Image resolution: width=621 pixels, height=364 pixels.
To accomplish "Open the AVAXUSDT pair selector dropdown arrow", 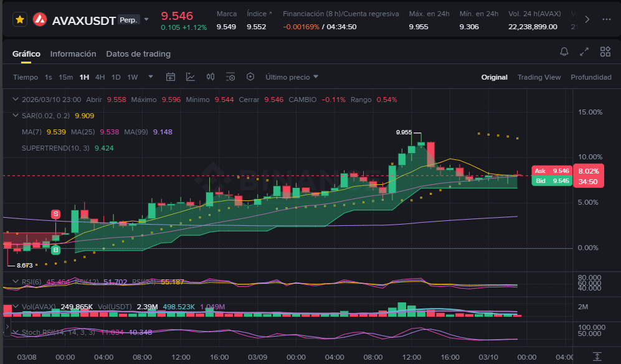I will click(x=146, y=19).
